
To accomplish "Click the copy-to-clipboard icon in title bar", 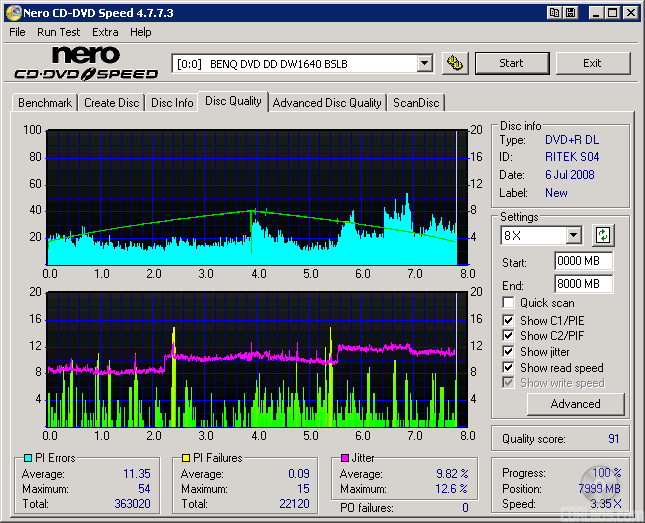I will click(553, 13).
